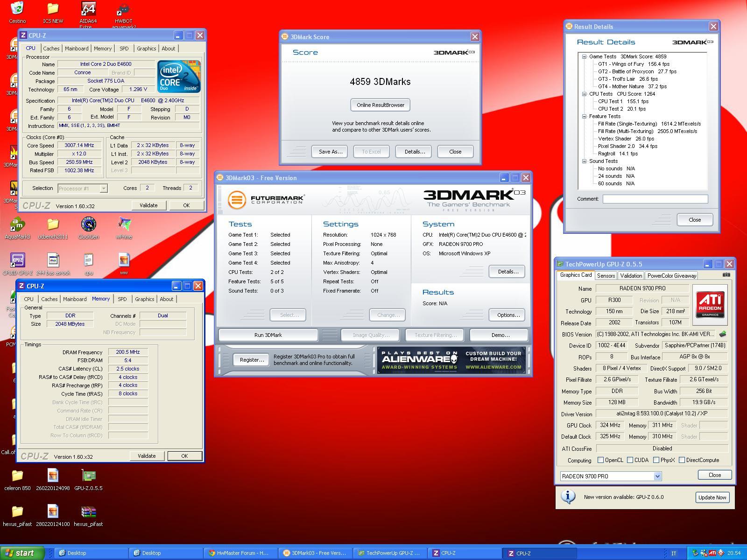Viewport: 747px width, 560px height.
Task: Click Validate in top CPU-Z window
Action: [x=148, y=205]
